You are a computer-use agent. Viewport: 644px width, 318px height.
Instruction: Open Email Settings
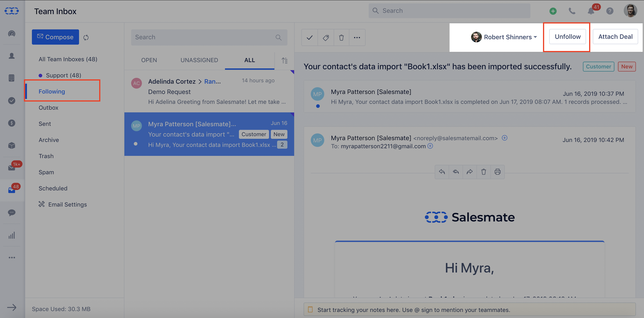coord(63,204)
